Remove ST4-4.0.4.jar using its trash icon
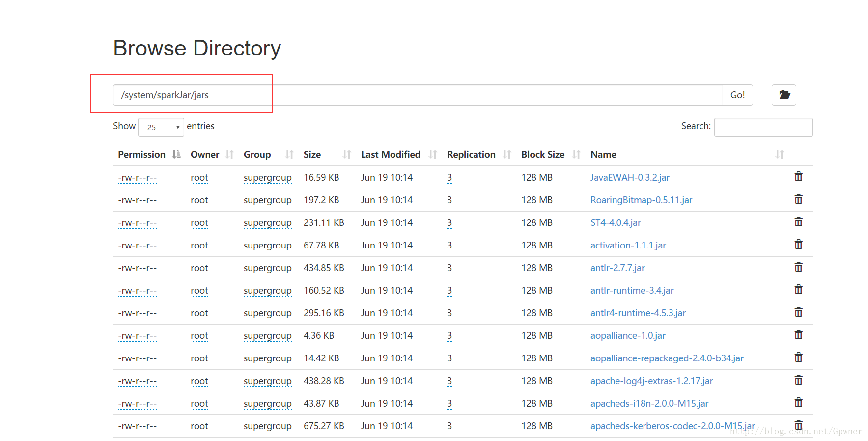This screenshot has height=441, width=868. click(x=798, y=222)
